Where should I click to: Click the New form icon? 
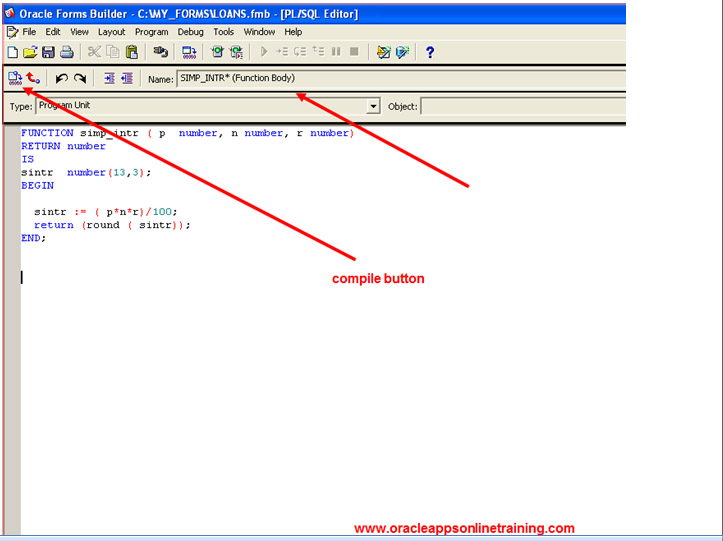12,52
